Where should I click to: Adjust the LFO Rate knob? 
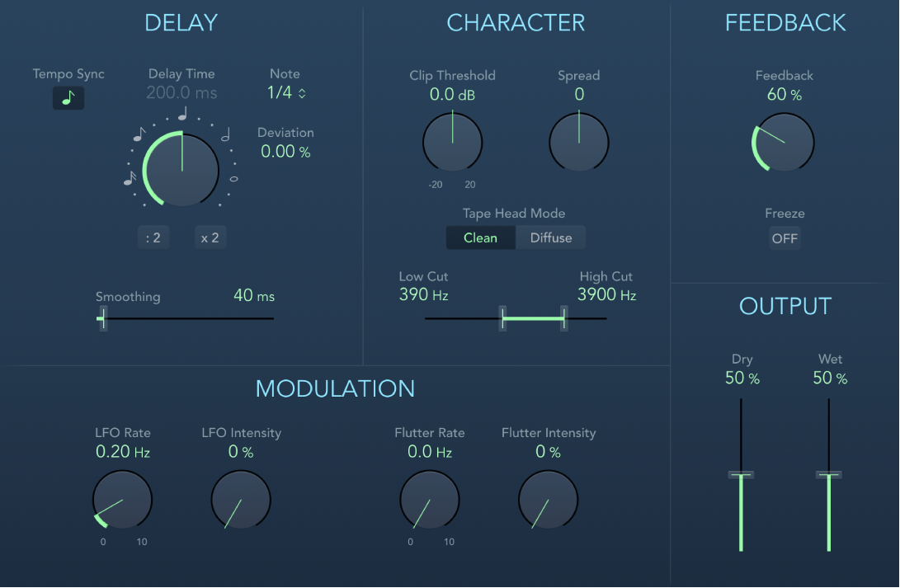coord(122,499)
